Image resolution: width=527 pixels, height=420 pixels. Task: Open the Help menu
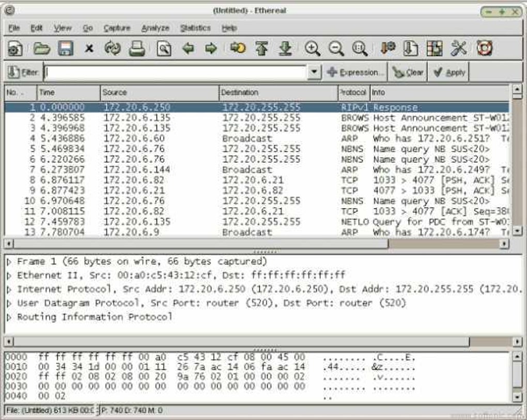229,28
